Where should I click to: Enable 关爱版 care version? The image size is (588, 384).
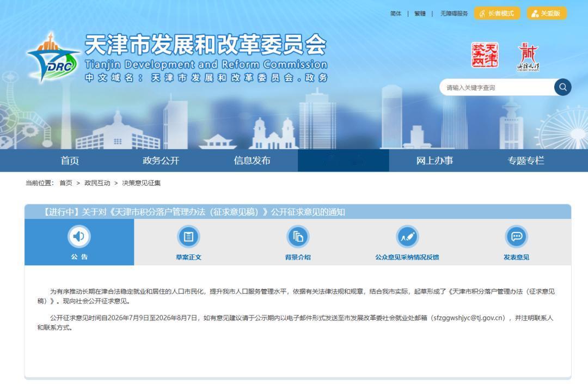pos(547,13)
